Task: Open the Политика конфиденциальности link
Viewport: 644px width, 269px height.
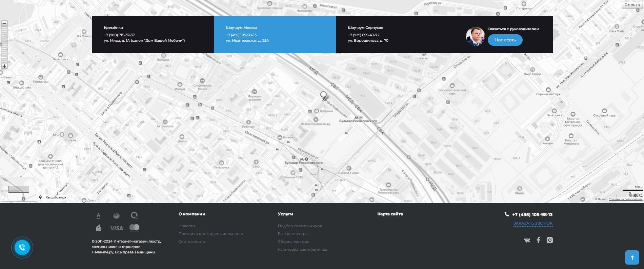Action: [211, 234]
